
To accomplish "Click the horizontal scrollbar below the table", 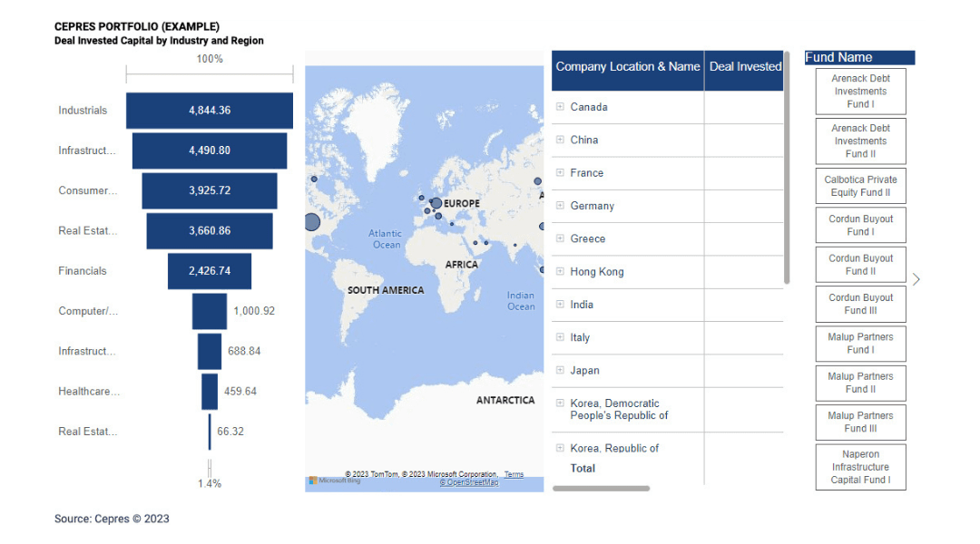I will 599,487.
